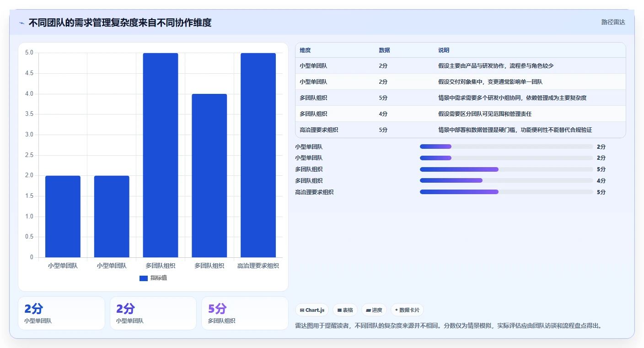Select the row 假设交付对象集中，变更通常影响单一团队
The width and height of the screenshot is (644, 348).
click(460, 82)
